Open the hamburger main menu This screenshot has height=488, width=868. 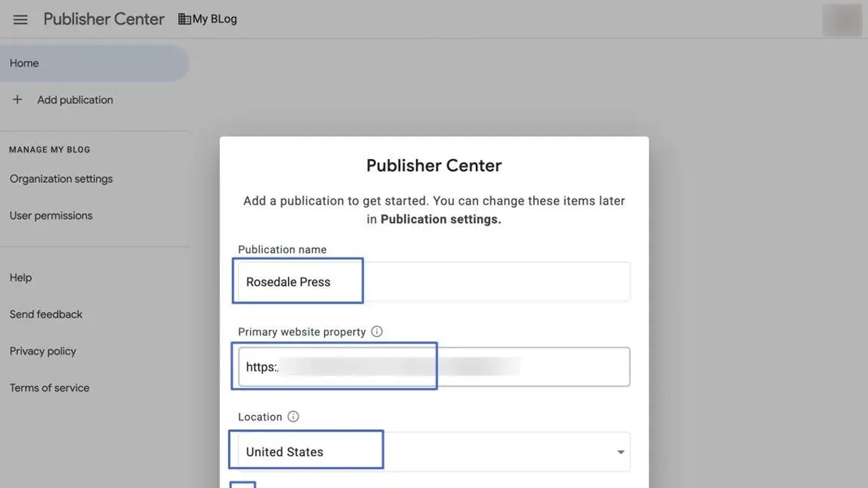point(20,20)
